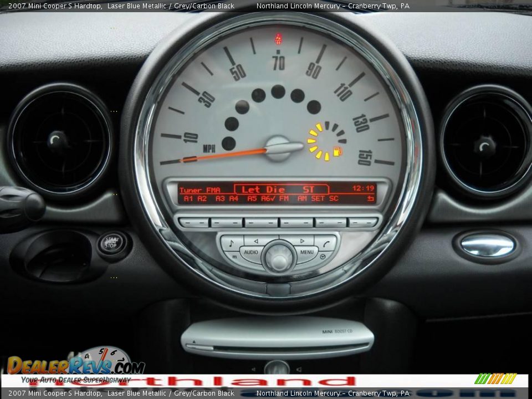
Task: Push the phone handset button
Action: coord(326,243)
